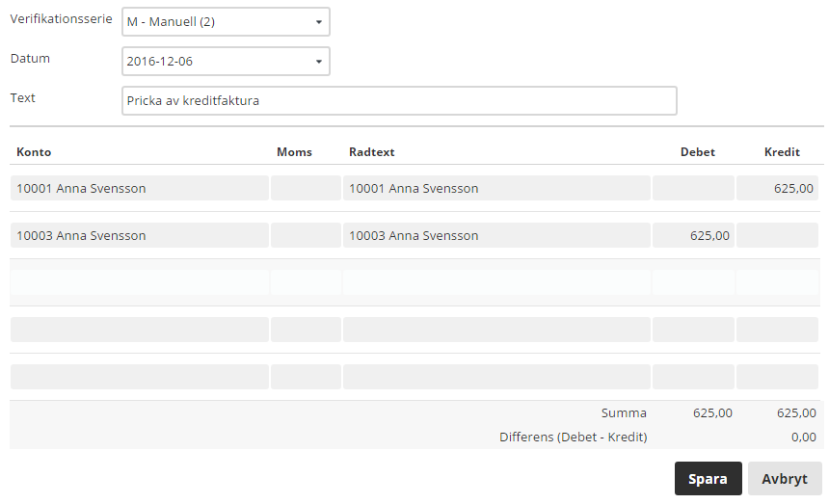Select Konto field 10003 Anna Svensson
This screenshot has height=504, width=829.
(x=140, y=235)
